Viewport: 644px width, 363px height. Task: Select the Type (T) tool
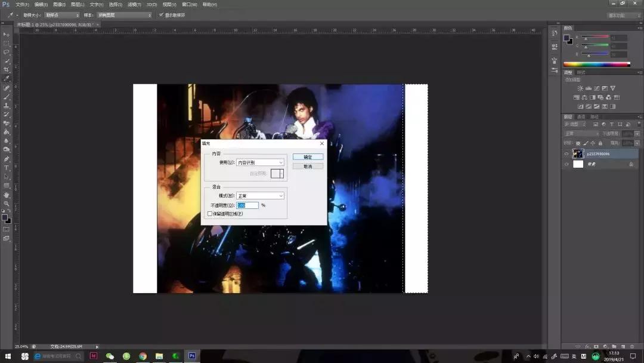[x=7, y=168]
